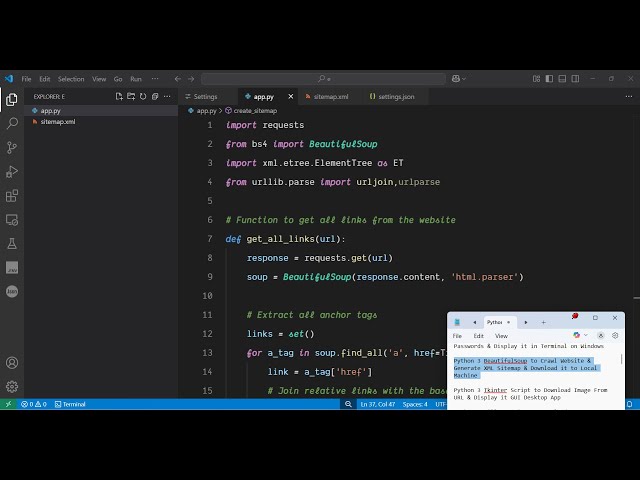Screen dimensions: 640x480
Task: Open Notepad File menu
Action: point(457,336)
